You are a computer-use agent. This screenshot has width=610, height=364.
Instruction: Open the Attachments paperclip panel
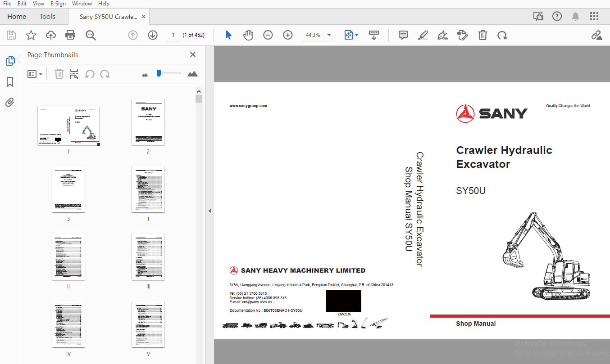10,103
